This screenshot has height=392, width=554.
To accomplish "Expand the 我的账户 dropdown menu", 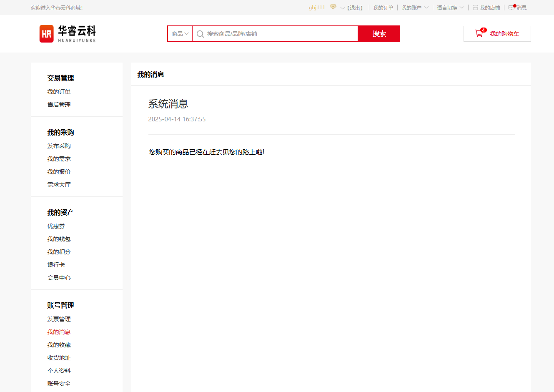I will pyautogui.click(x=415, y=8).
